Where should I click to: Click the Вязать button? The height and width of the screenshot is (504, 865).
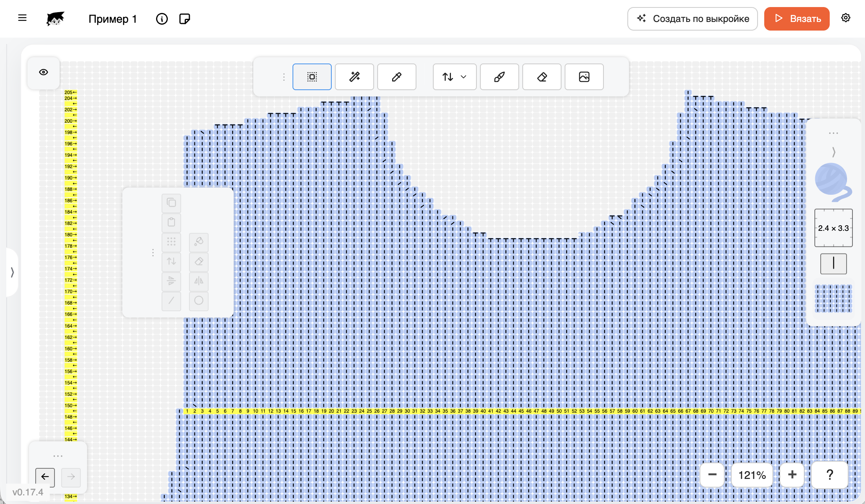click(x=797, y=19)
